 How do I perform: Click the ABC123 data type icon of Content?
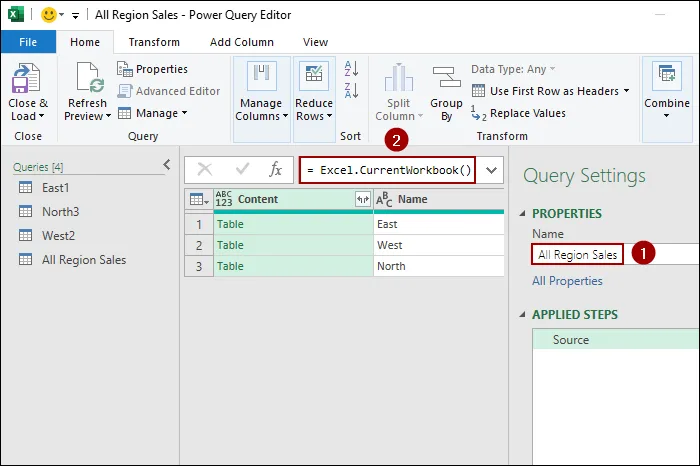coord(224,199)
